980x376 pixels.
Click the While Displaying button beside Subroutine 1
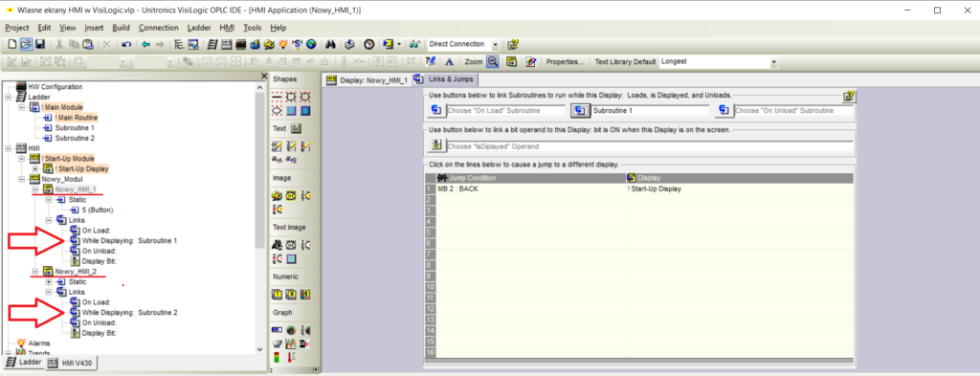point(580,111)
